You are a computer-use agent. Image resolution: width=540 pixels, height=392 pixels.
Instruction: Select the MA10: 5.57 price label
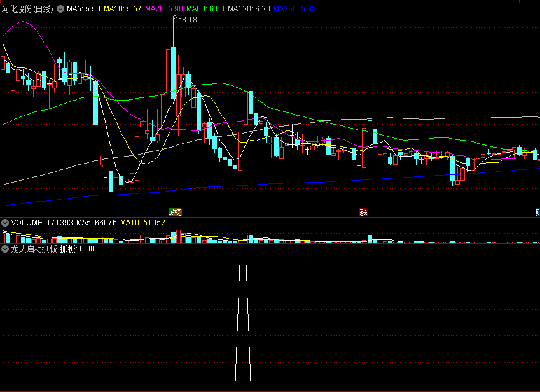tap(123, 9)
